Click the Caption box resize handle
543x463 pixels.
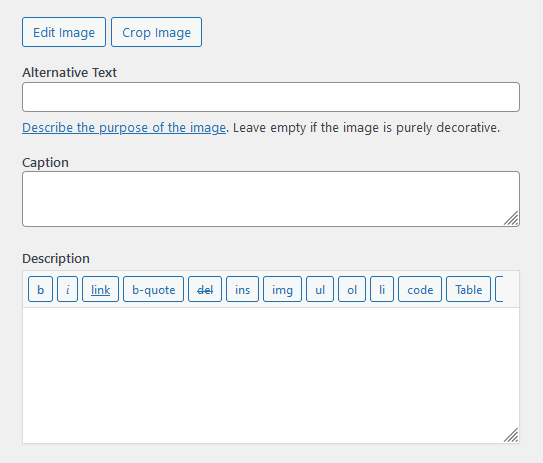(x=511, y=219)
